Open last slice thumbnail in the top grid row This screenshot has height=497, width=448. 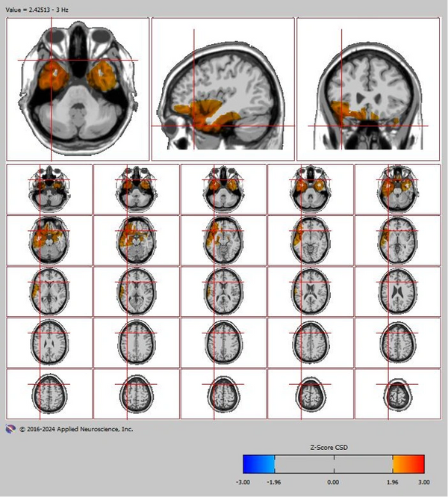(x=396, y=188)
